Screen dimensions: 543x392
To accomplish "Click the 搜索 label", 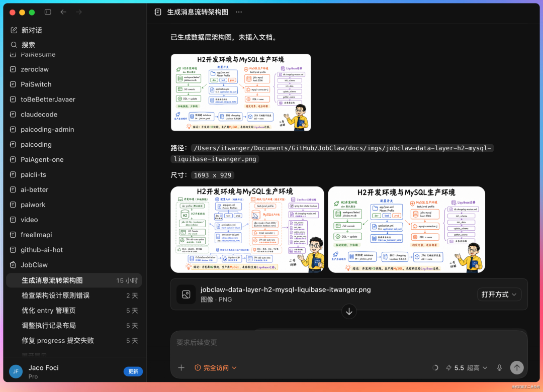I will pos(28,45).
